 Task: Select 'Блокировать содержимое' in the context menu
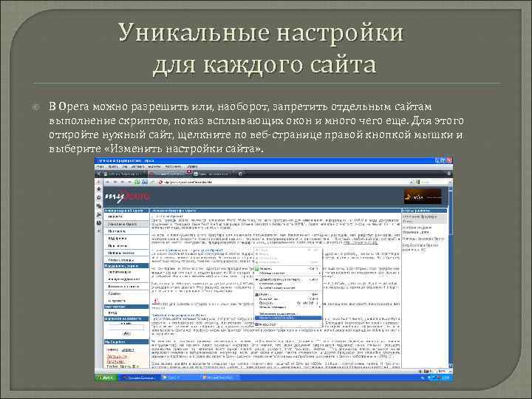click(x=287, y=314)
